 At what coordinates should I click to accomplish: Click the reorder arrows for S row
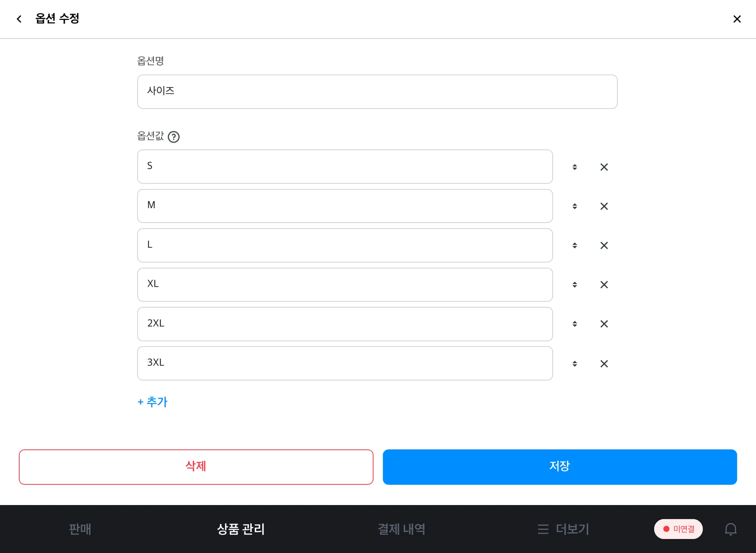(x=574, y=167)
